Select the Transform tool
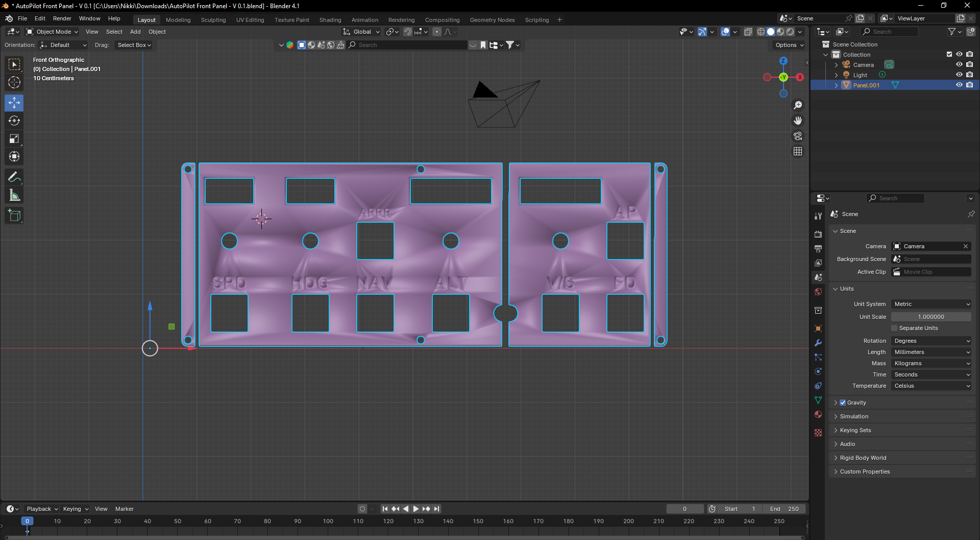 click(x=14, y=156)
